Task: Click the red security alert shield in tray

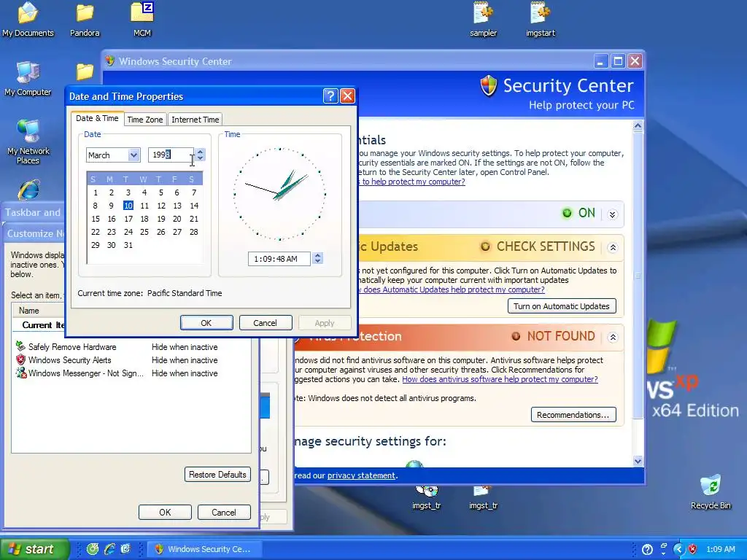Action: pos(692,549)
